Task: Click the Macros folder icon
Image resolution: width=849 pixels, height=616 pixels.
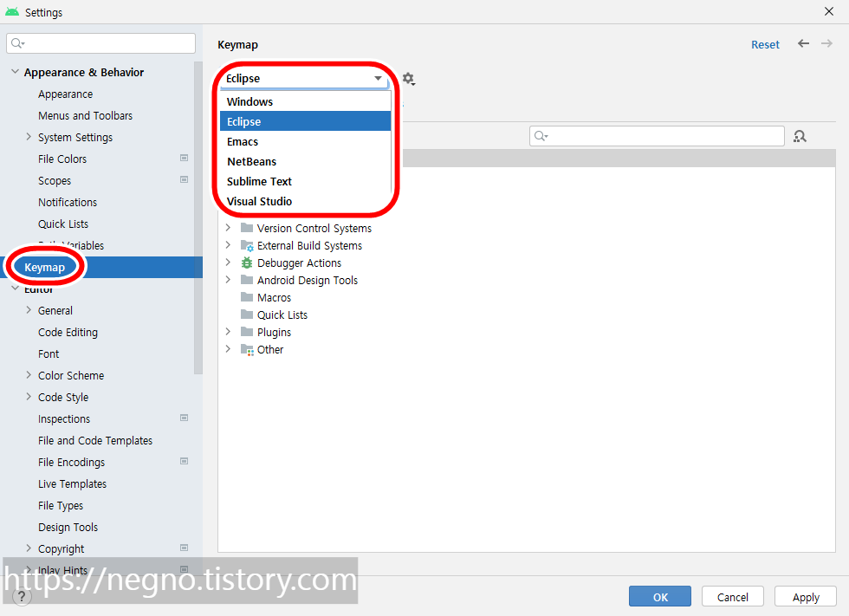Action: click(247, 297)
